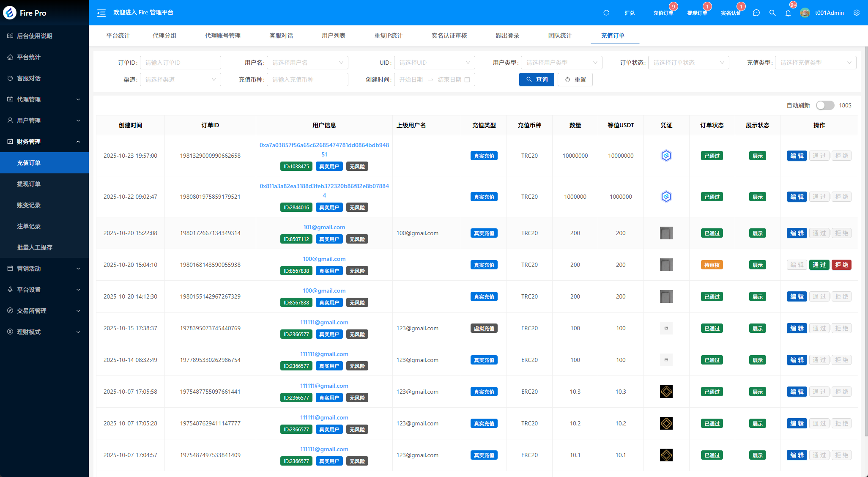The height and width of the screenshot is (477, 868).
Task: Open withdrawal orders in sidebar
Action: click(x=29, y=184)
